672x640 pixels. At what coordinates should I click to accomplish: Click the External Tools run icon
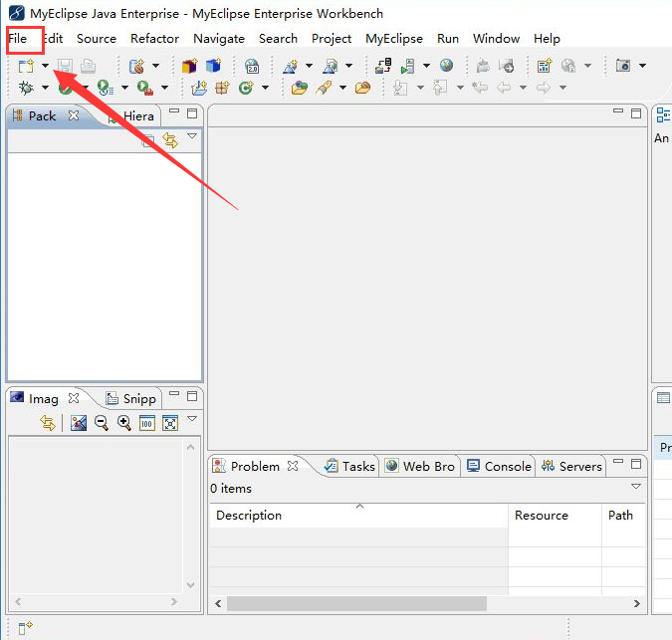coord(145,88)
